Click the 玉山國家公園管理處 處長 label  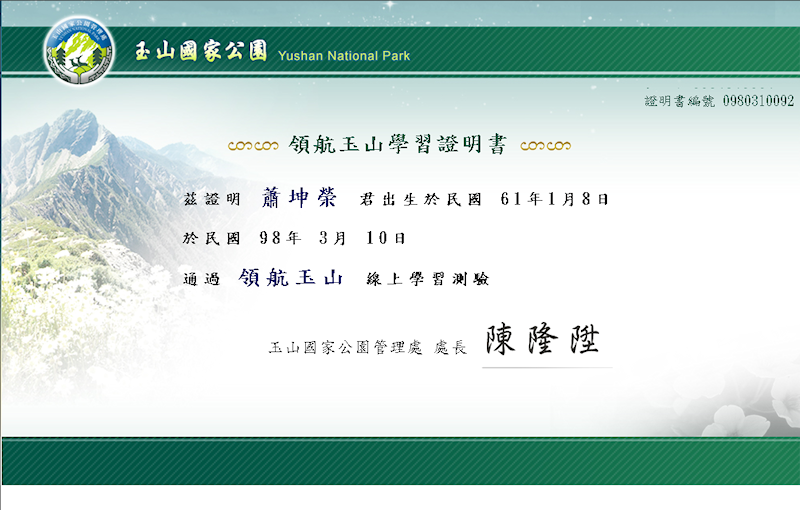click(x=367, y=348)
